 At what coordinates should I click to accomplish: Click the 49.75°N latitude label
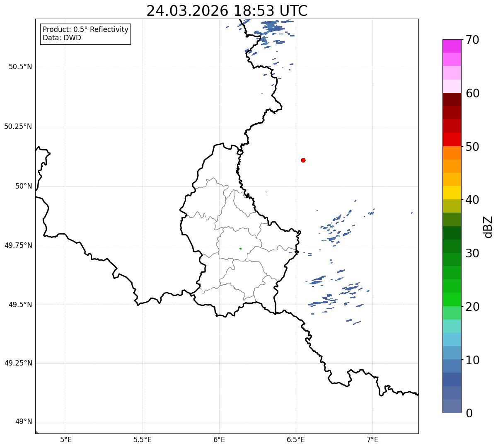tap(18, 245)
